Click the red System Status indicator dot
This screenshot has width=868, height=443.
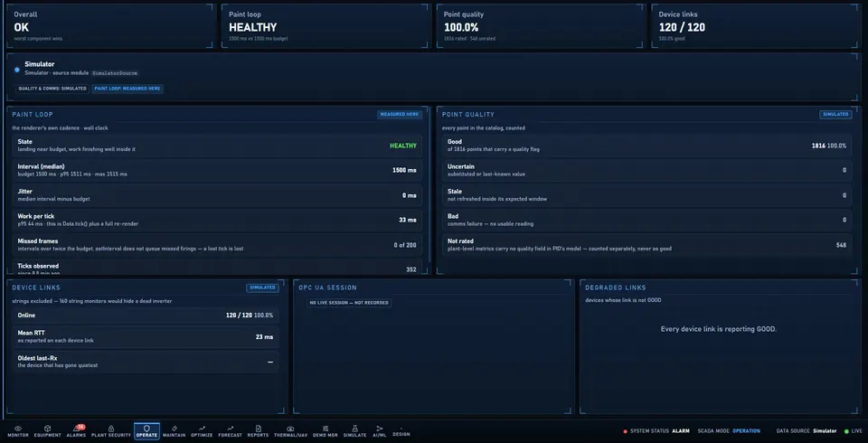pos(626,431)
